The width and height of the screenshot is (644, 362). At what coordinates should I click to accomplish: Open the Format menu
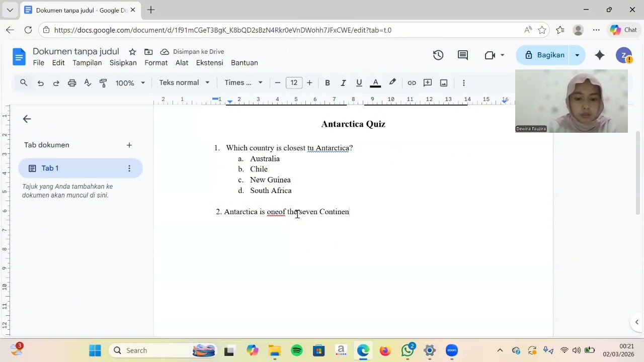[x=156, y=63]
